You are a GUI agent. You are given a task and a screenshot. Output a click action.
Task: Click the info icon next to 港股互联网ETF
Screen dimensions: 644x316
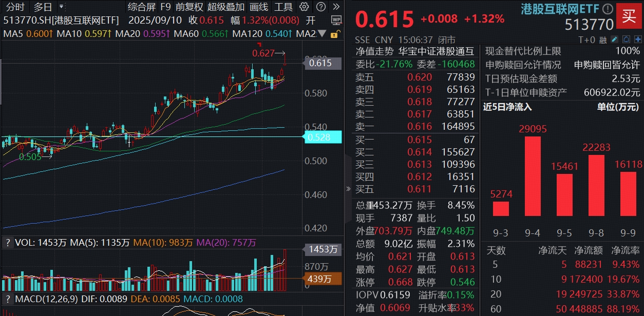tap(608, 8)
